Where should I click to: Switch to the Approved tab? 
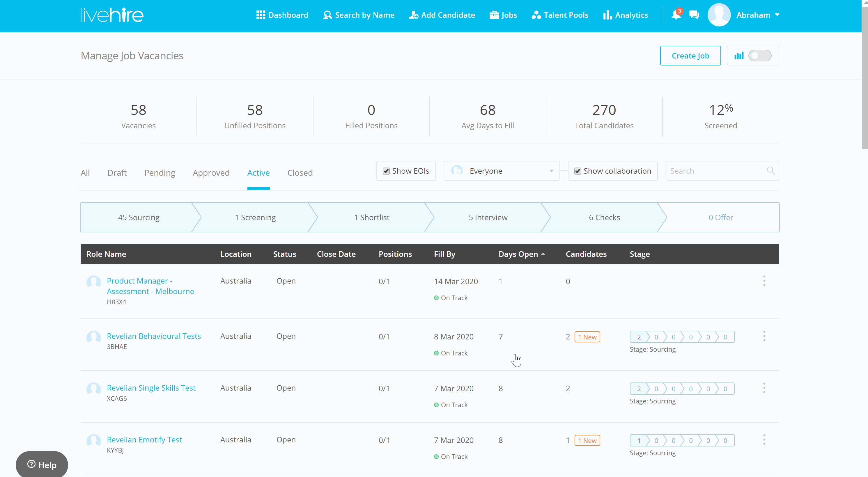[x=211, y=173]
